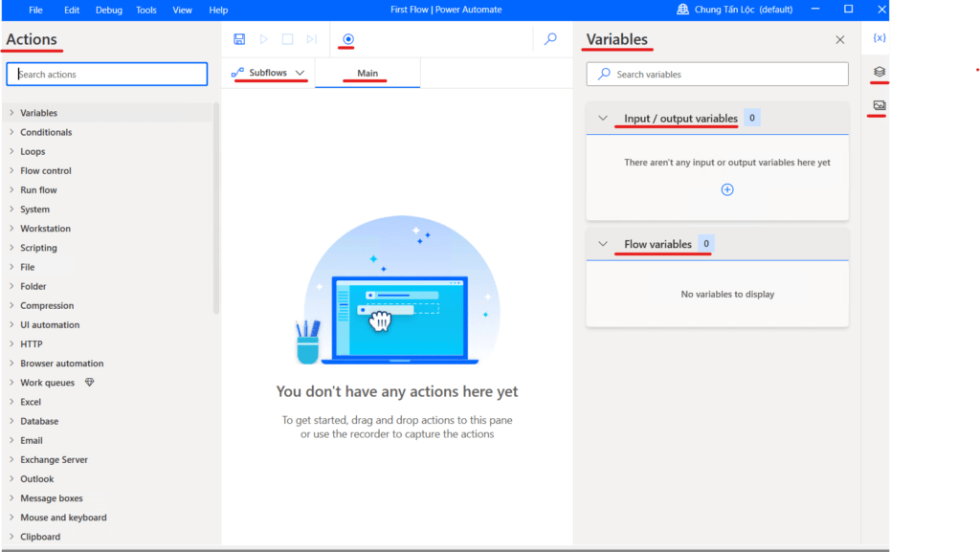980x552 pixels.
Task: Open the Variables pane via {x} icon
Action: pyautogui.click(x=880, y=38)
